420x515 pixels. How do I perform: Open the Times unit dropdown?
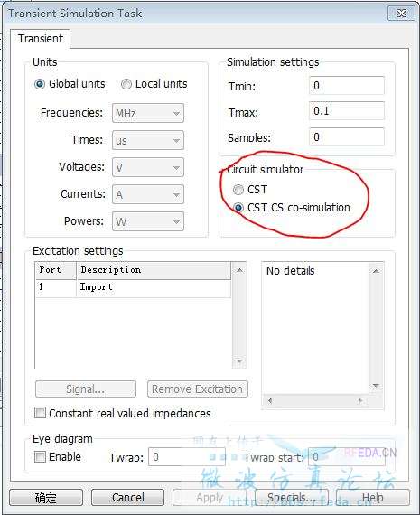coord(148,140)
